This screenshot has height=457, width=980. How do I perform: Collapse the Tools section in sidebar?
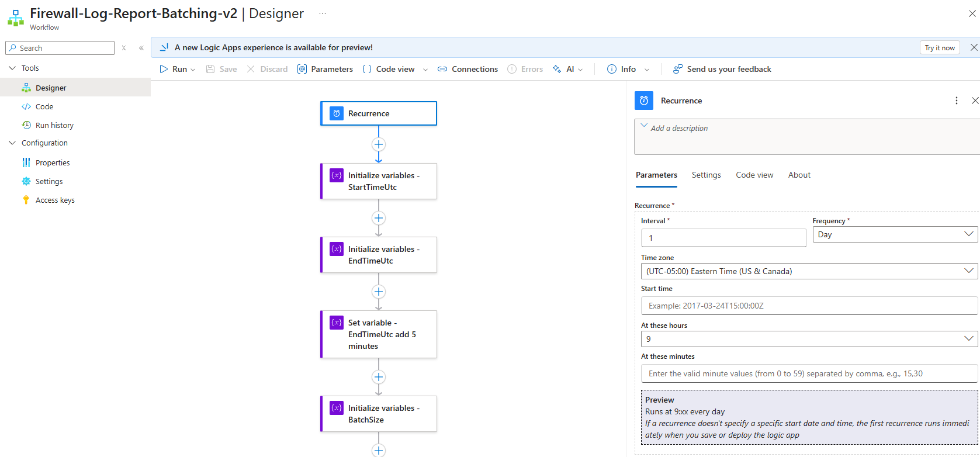[12, 68]
